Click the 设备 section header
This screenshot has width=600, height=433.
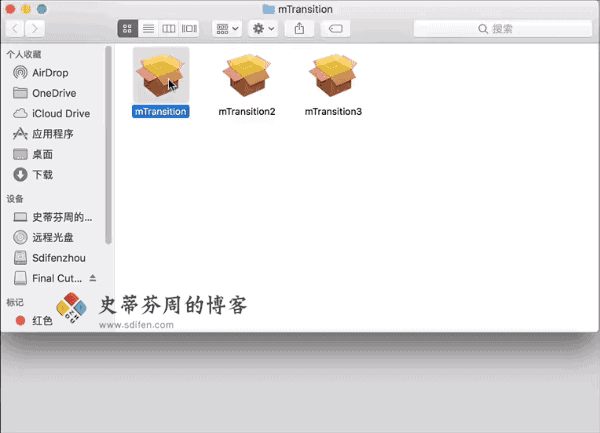click(15, 199)
